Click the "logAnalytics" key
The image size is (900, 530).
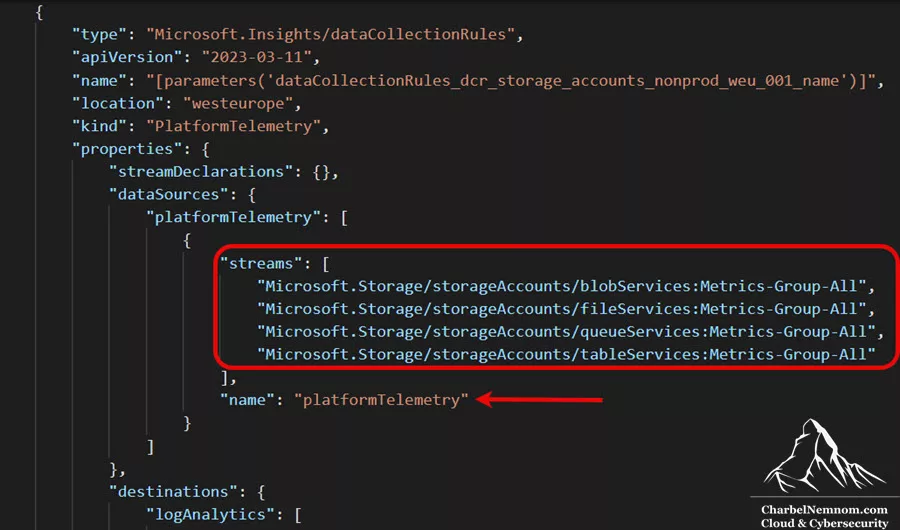210,514
